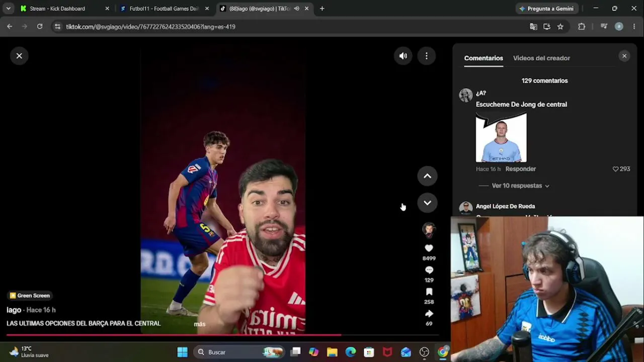Open the Windows Start menu

coord(183,352)
